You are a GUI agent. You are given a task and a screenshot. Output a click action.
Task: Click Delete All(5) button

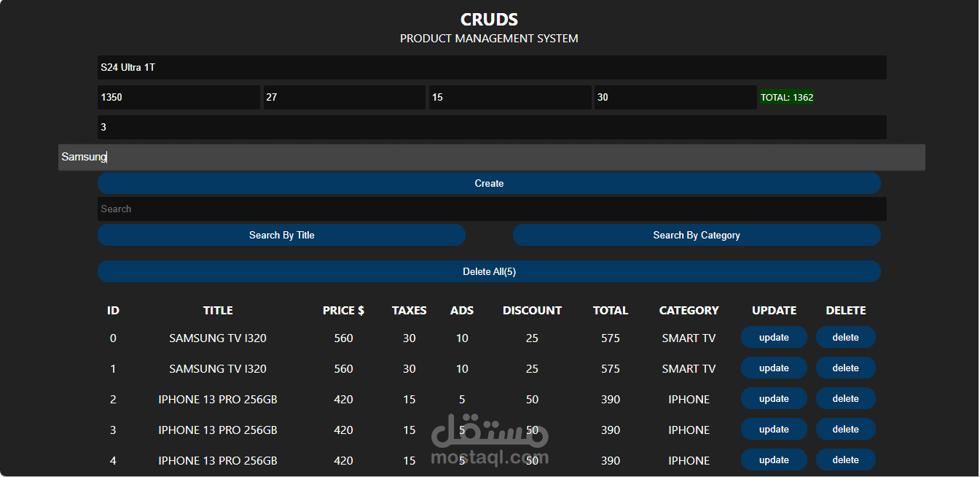pos(489,271)
